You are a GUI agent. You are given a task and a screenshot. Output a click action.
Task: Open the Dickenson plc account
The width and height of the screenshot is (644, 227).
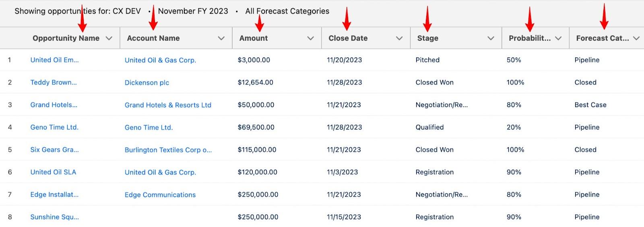pyautogui.click(x=147, y=82)
